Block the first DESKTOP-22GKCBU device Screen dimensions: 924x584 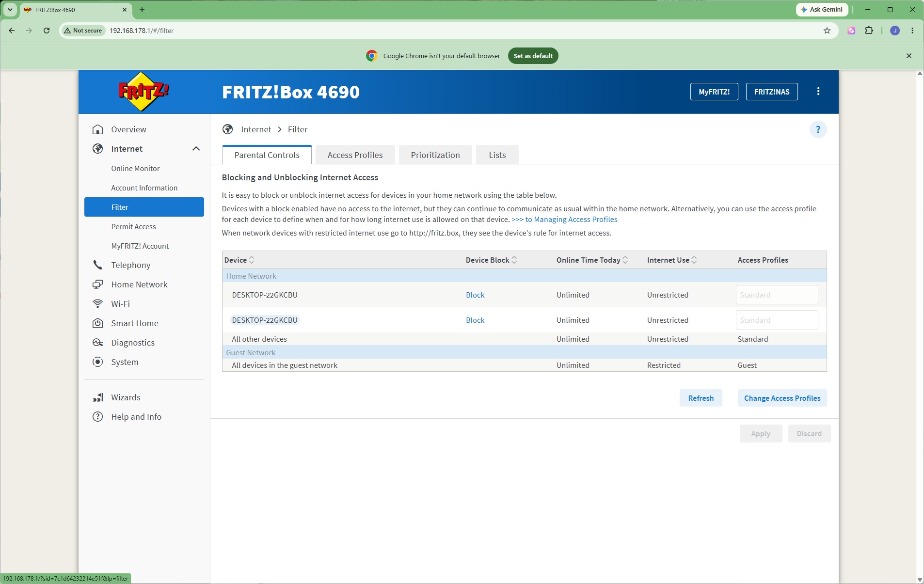tap(475, 295)
